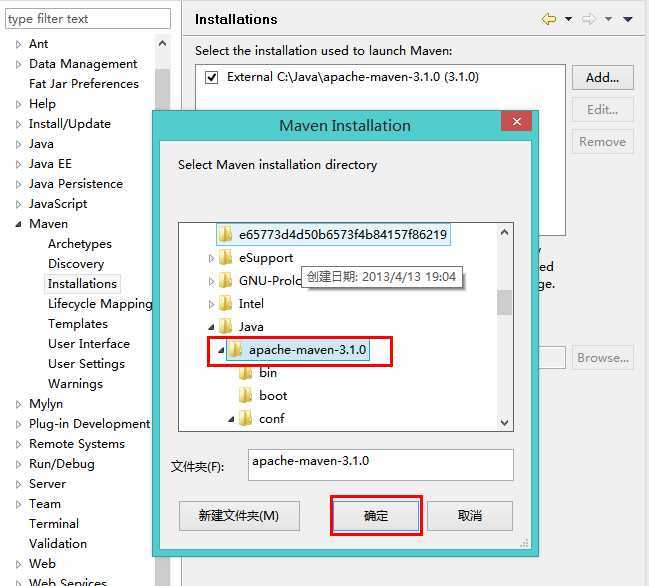The width and height of the screenshot is (649, 586).
Task: Collapse the Maven preferences node
Action: 18,224
